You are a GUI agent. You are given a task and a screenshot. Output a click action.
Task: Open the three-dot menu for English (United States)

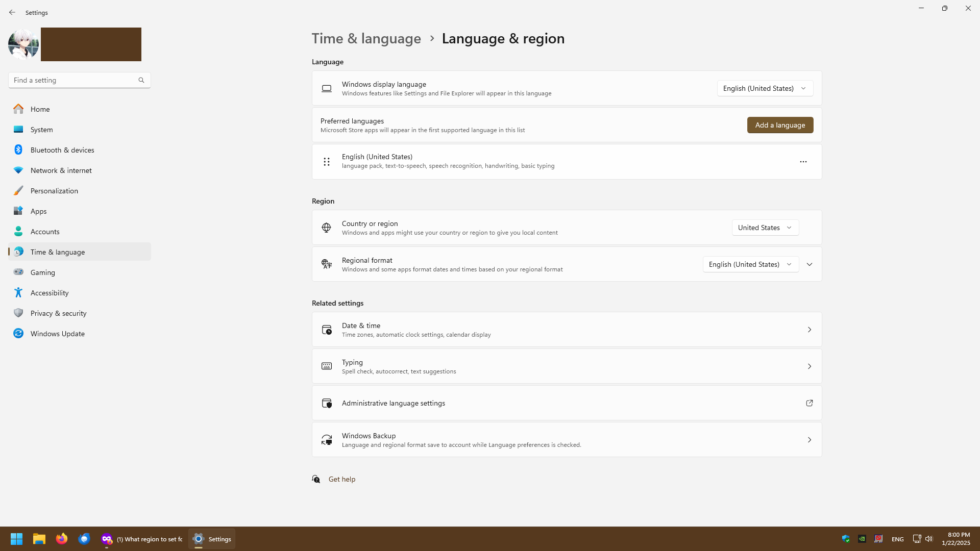803,162
